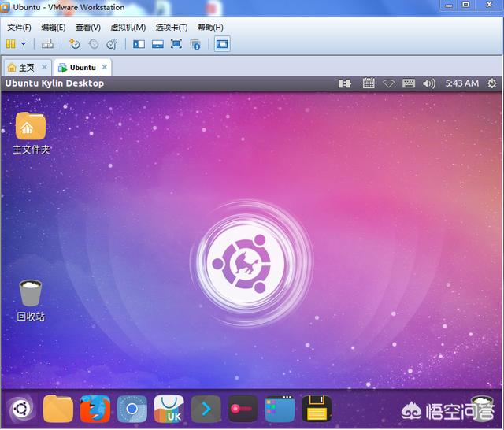Expand the pause/power dropdown arrow
This screenshot has width=504, height=430.
(x=24, y=44)
